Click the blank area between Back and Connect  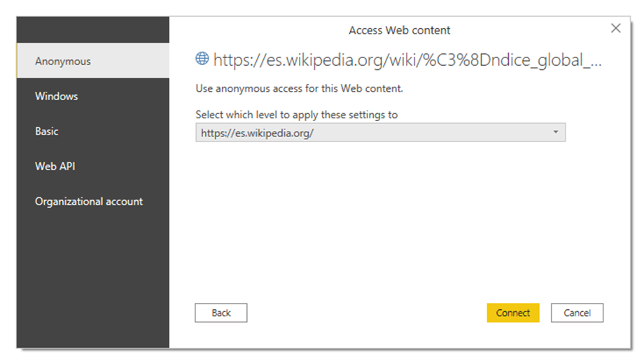point(367,313)
